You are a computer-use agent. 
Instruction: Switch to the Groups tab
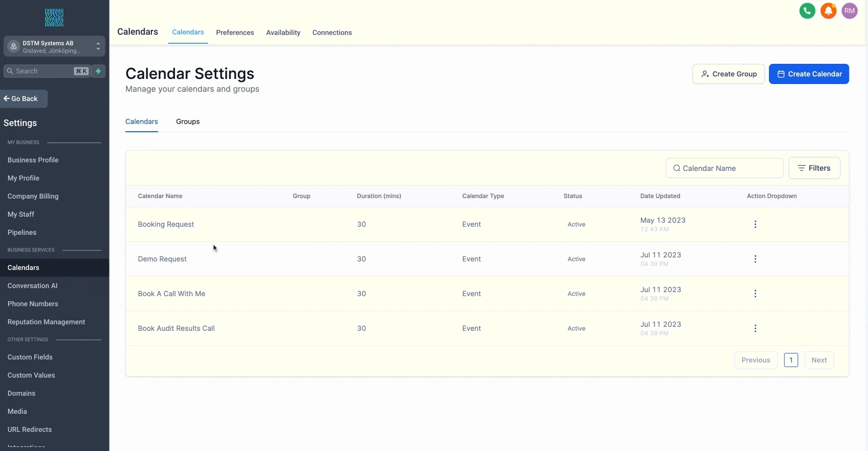(x=187, y=122)
